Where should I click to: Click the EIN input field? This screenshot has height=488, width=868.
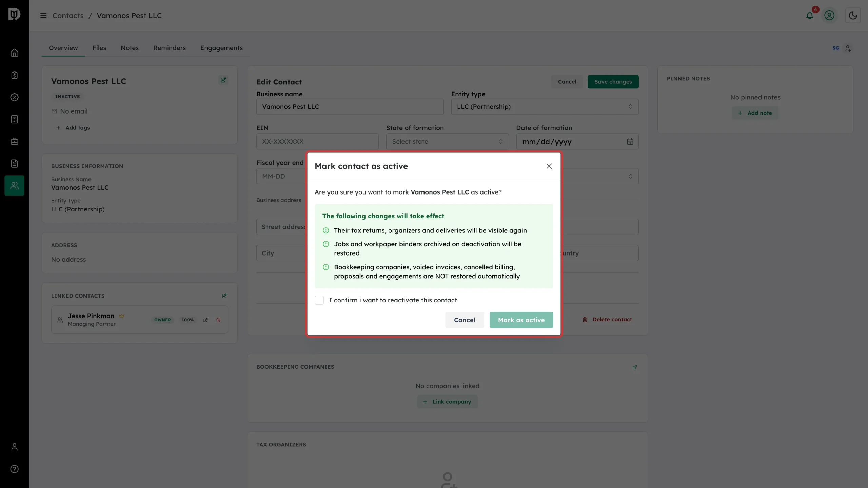click(x=317, y=141)
